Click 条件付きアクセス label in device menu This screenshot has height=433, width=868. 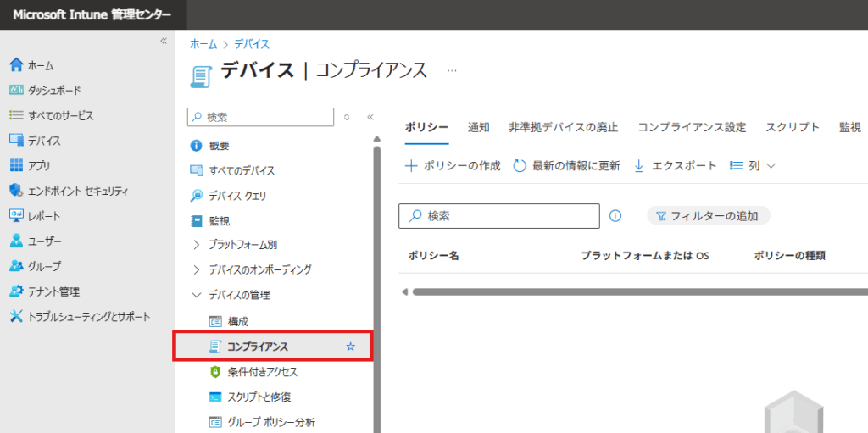tap(263, 372)
